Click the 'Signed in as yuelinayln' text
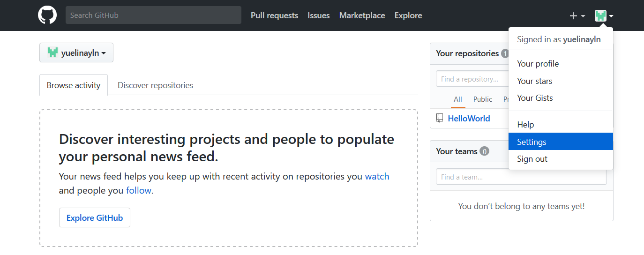The width and height of the screenshot is (644, 255). [559, 39]
